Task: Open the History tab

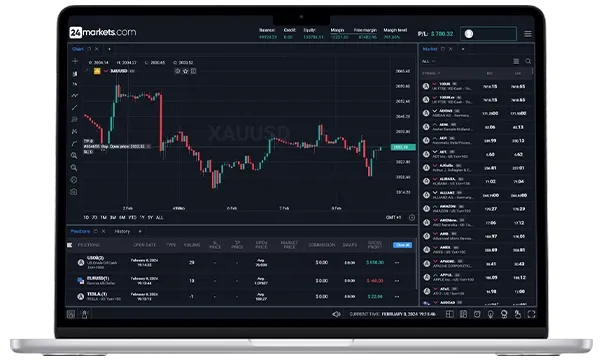Action: click(122, 231)
